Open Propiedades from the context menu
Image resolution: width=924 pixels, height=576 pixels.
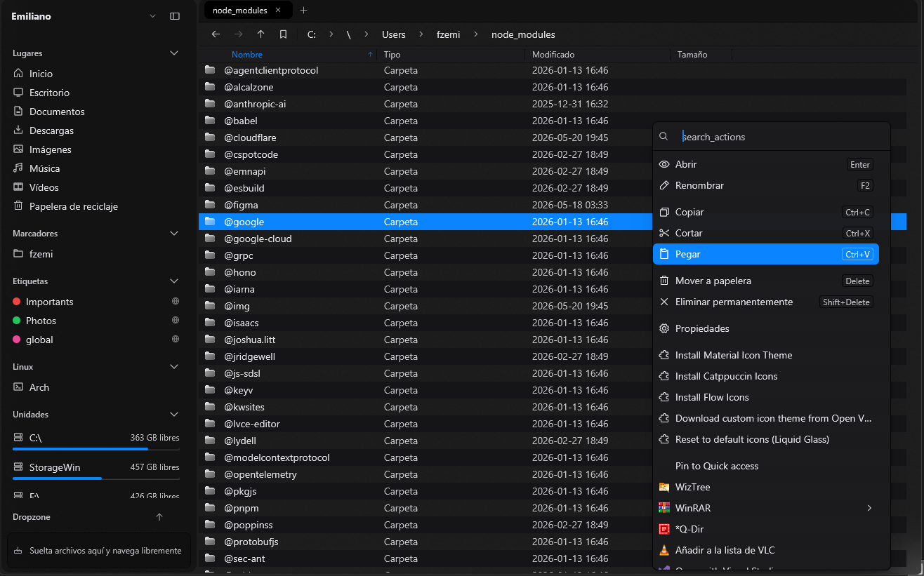(766, 329)
